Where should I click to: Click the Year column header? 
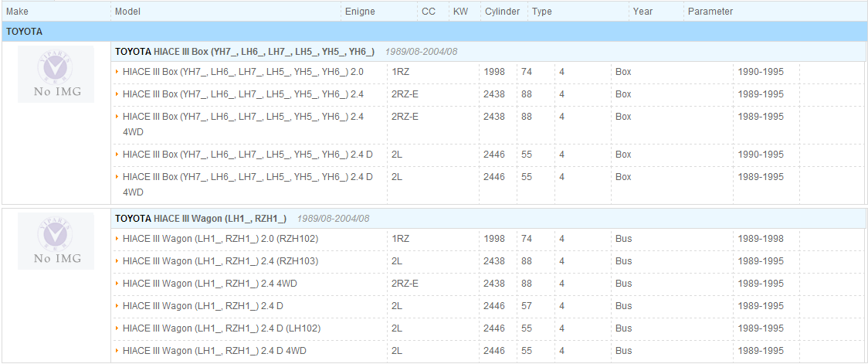pyautogui.click(x=643, y=11)
